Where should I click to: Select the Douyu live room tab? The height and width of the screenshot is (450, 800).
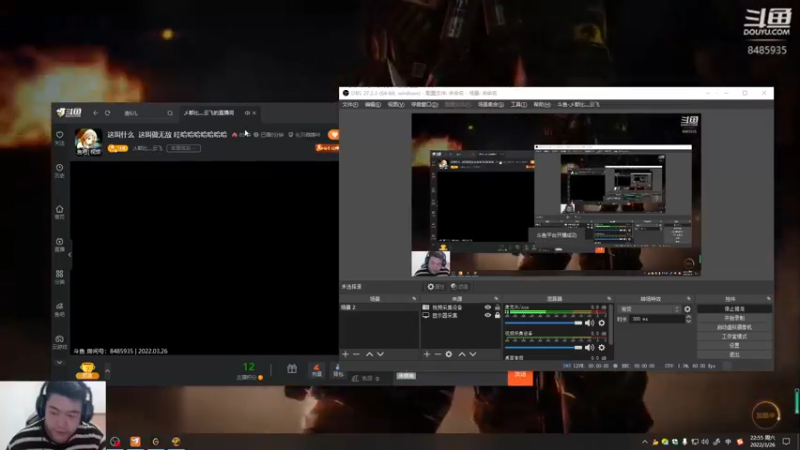(x=209, y=113)
